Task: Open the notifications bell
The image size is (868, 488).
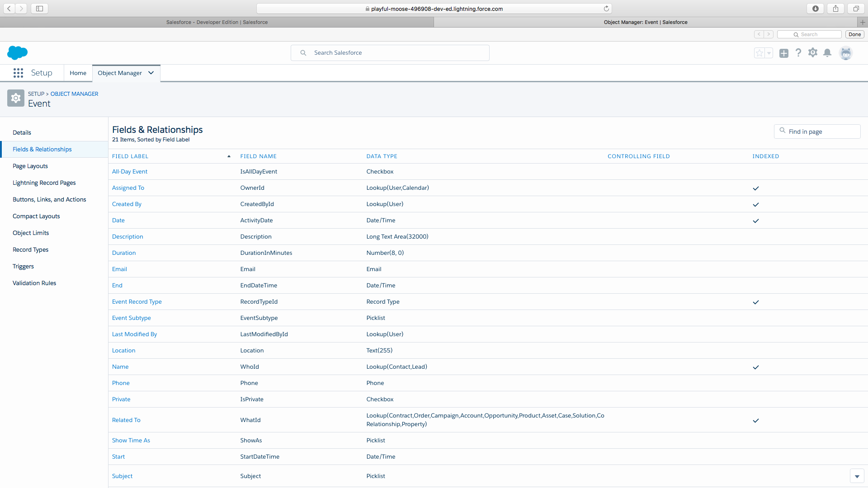Action: 827,53
